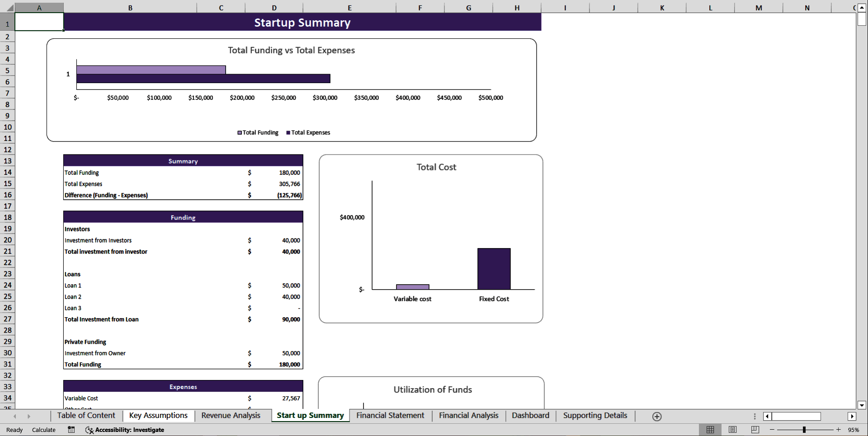Open Page Break Preview

[x=755, y=430]
